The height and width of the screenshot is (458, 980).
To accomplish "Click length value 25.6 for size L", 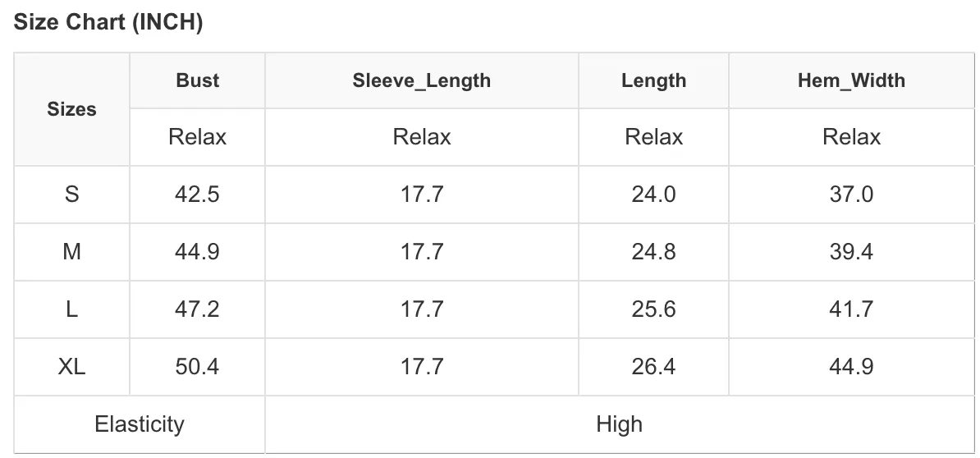I will pyautogui.click(x=654, y=309).
